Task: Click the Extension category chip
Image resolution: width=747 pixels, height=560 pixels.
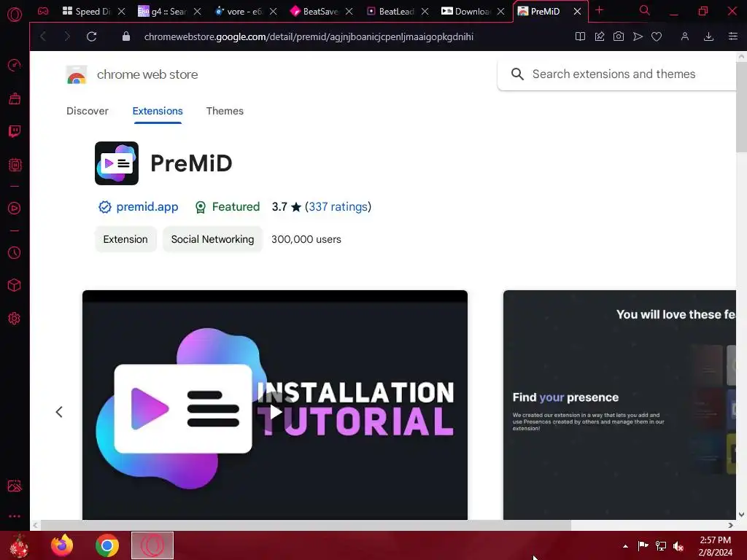Action: point(125,239)
